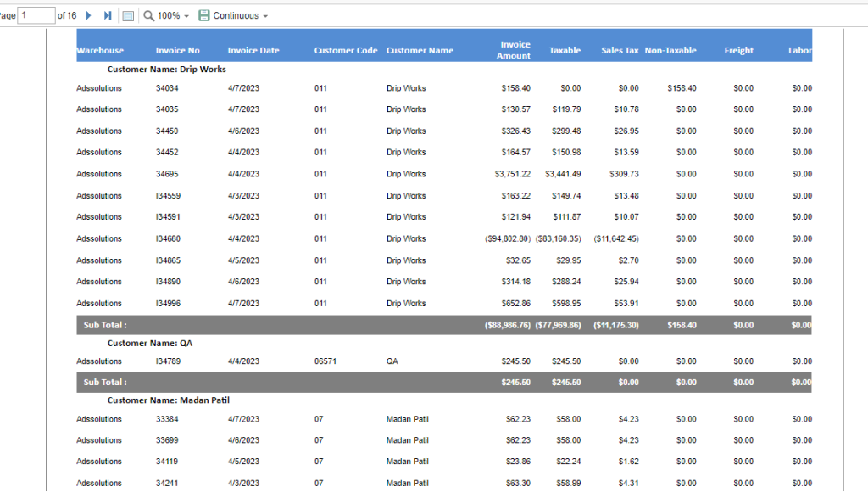Toggle the print layout view icon
Screen dimensions: 868x498
click(x=128, y=16)
